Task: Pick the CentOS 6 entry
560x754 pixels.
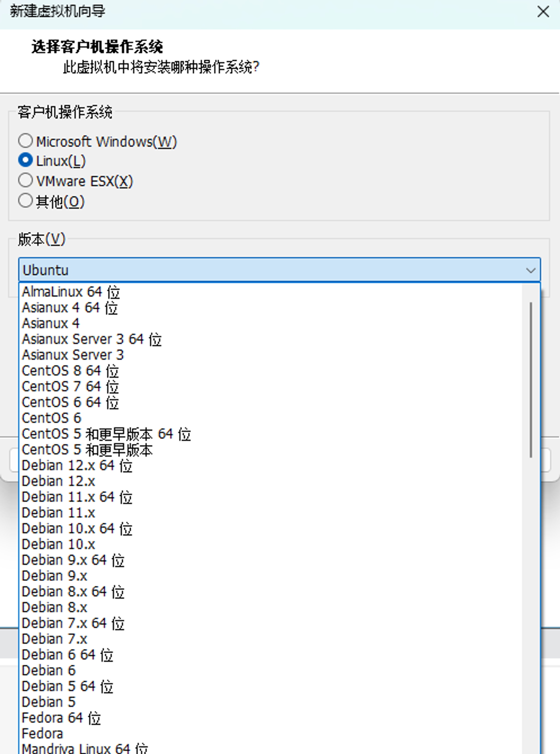Action: pos(270,418)
